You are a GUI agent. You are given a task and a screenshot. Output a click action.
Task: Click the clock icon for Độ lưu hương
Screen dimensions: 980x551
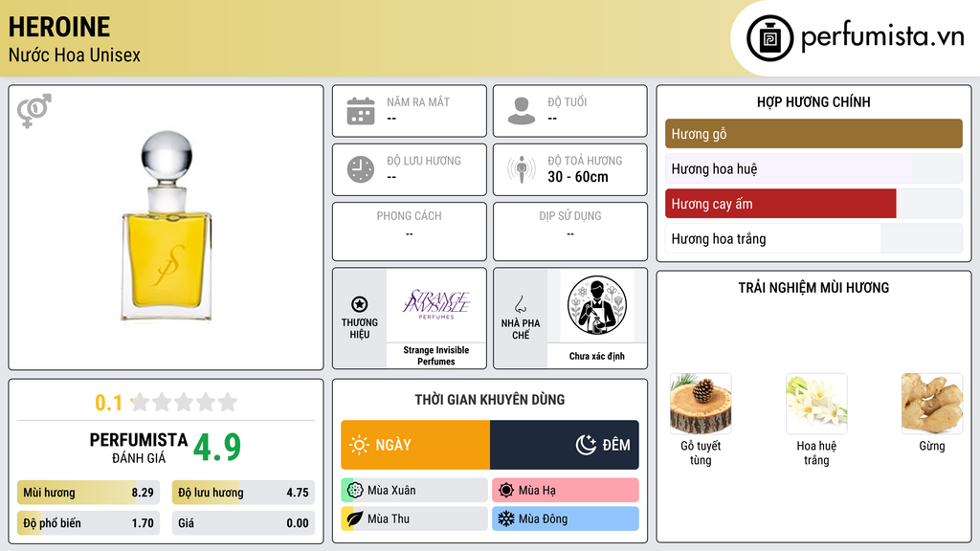(x=361, y=169)
